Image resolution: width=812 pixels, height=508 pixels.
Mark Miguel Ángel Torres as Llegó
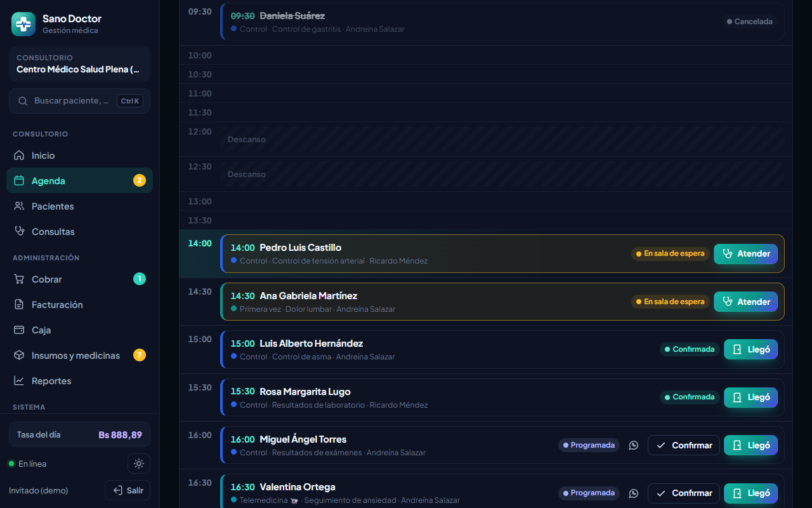[x=750, y=445]
